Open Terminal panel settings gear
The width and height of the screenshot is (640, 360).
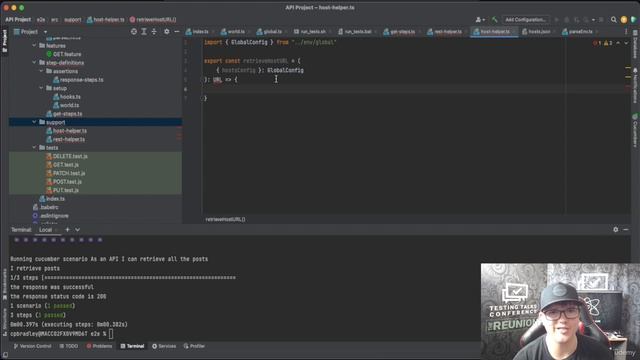[616, 230]
